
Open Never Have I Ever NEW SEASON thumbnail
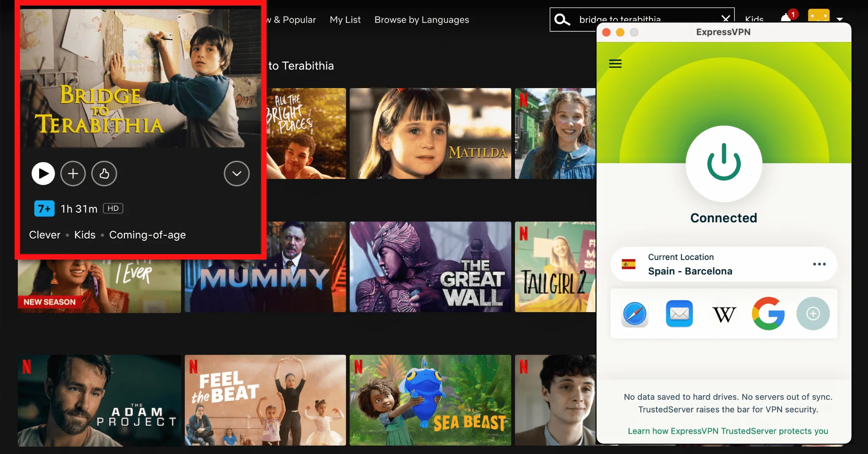(99, 286)
